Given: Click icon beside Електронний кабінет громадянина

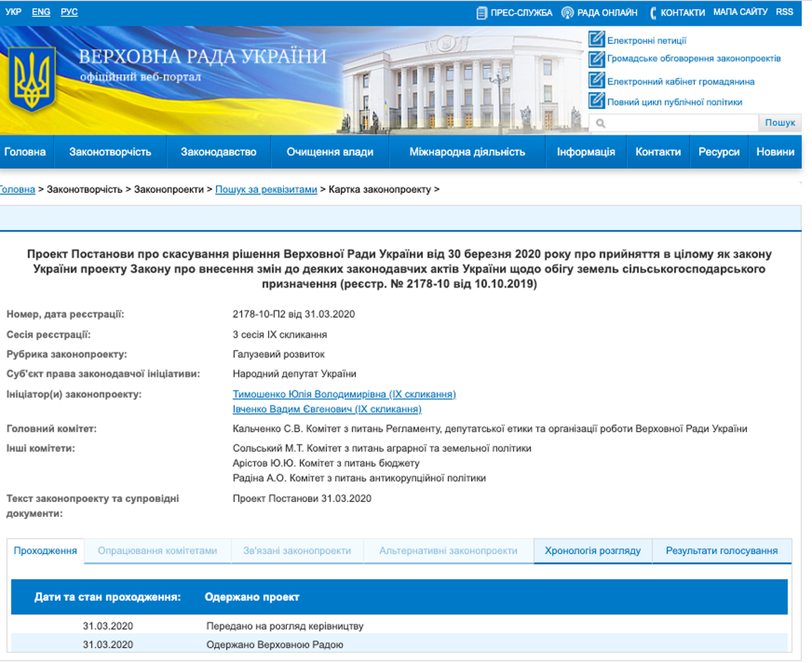Looking at the screenshot, I should (596, 81).
